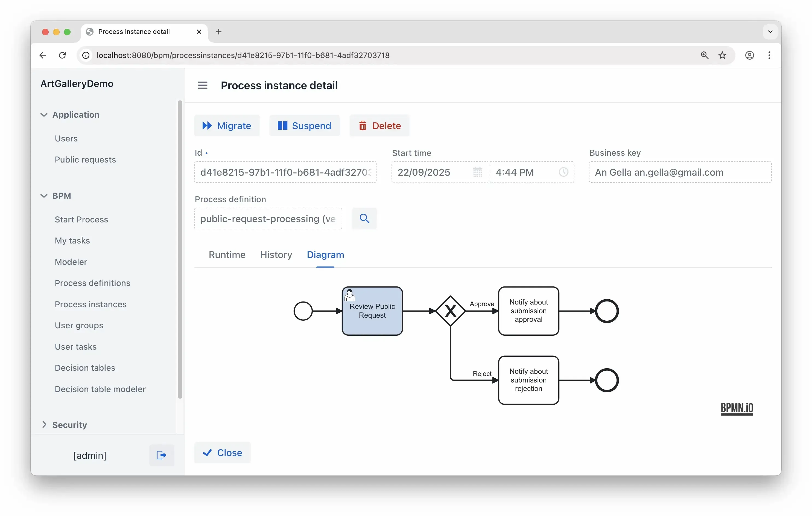Open process definition lookup magnifier
Image resolution: width=812 pixels, height=516 pixels.
pyautogui.click(x=364, y=218)
